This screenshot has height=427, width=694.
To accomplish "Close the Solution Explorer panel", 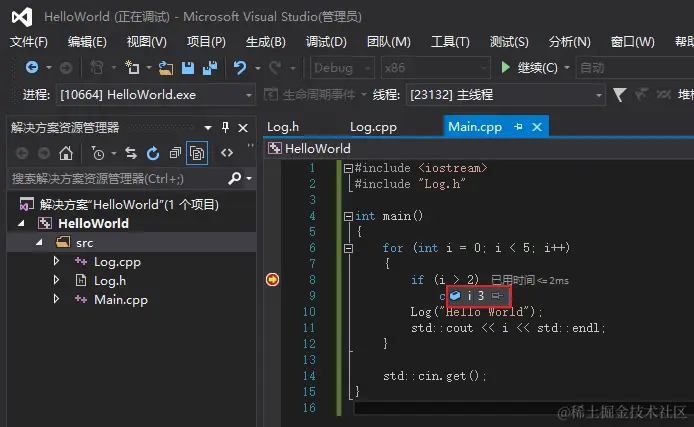I will [243, 128].
